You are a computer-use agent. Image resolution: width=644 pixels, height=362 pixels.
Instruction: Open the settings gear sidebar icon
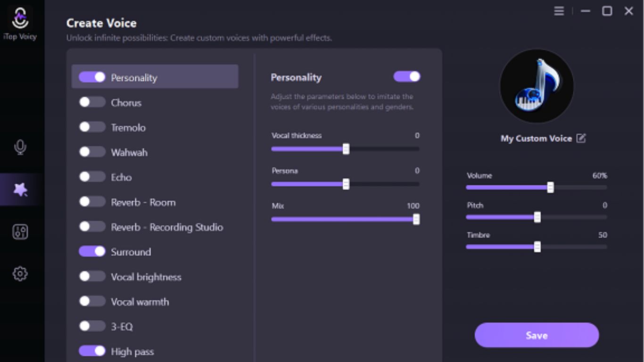click(x=20, y=273)
